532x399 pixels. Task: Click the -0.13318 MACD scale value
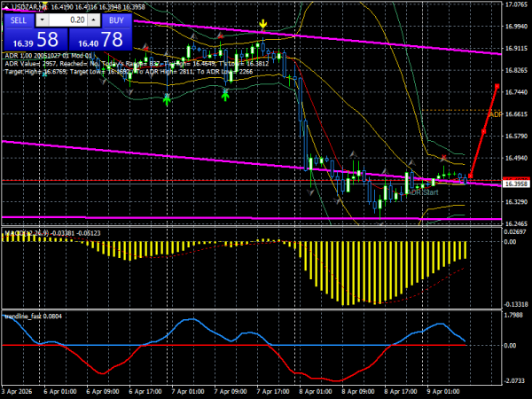tap(516, 304)
